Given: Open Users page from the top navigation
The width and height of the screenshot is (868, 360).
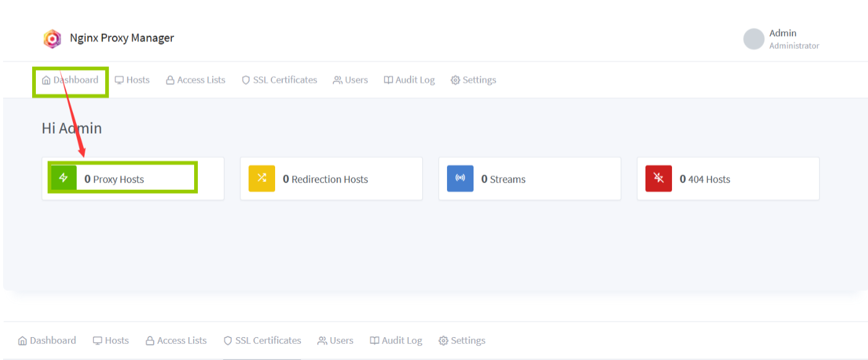Looking at the screenshot, I should click(351, 80).
